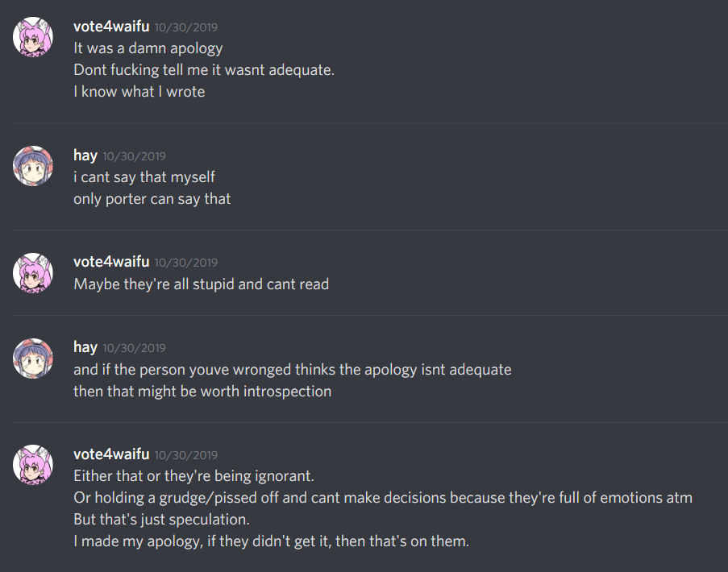Click the "Dont fucking tell me" message line
The width and height of the screenshot is (728, 572).
204,70
